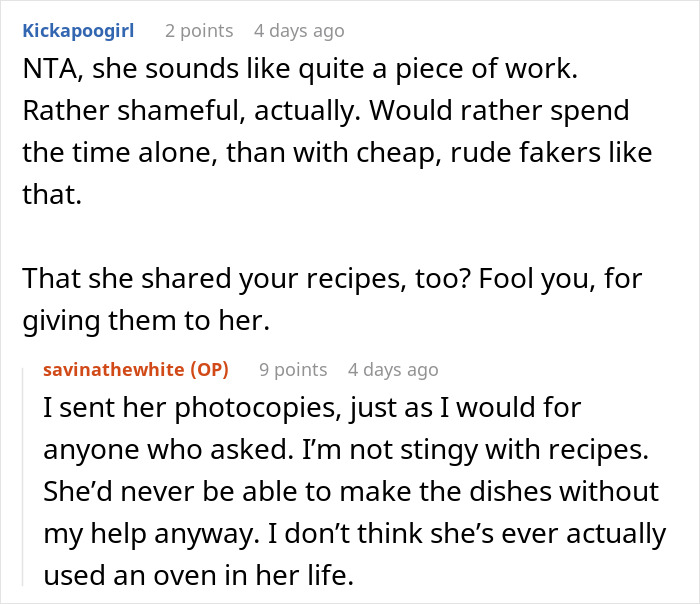Click the line 'my help anyway. I don't think'
Viewport: 700px width, 604px height.
(x=354, y=533)
